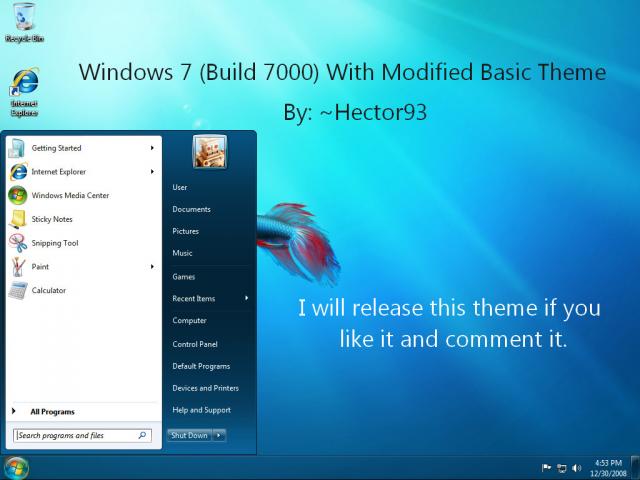Click the Snipping Tool scissors icon
The image size is (640, 480).
18,243
